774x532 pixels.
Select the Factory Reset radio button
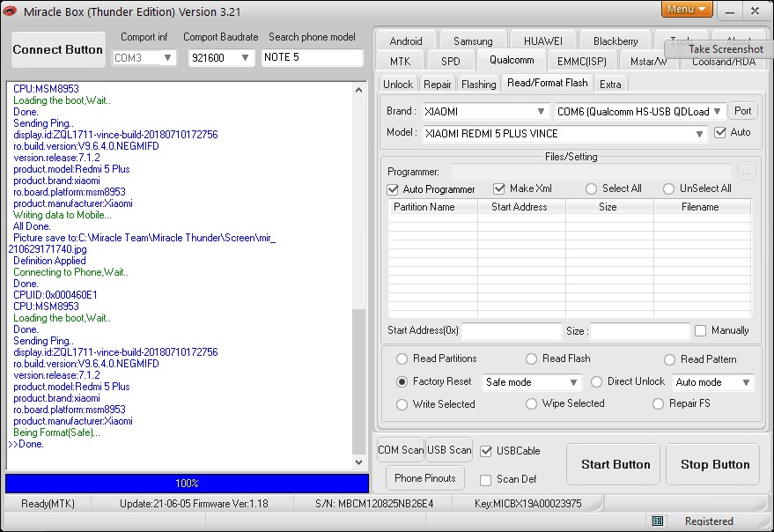pyautogui.click(x=402, y=382)
